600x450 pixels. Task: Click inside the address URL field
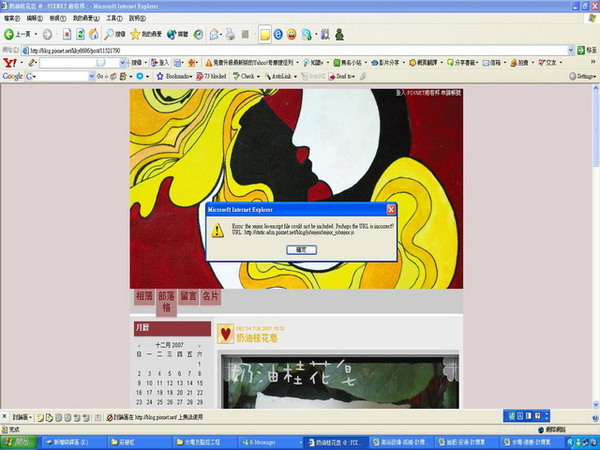(295, 50)
